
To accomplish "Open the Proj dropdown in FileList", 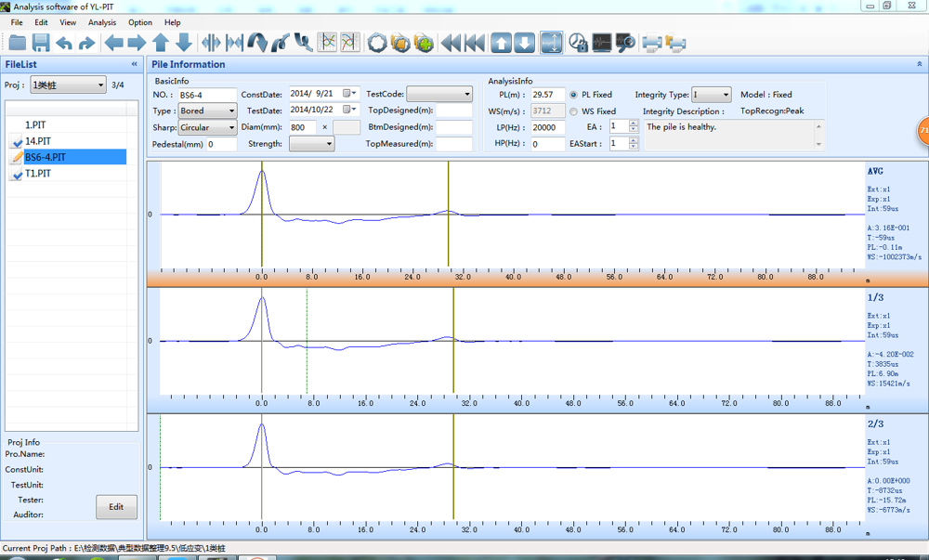I will pyautogui.click(x=68, y=85).
